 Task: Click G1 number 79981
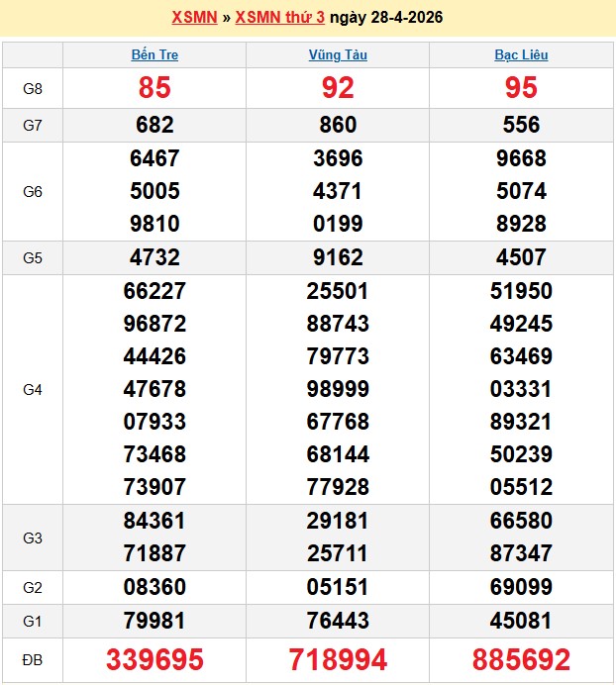tap(154, 621)
